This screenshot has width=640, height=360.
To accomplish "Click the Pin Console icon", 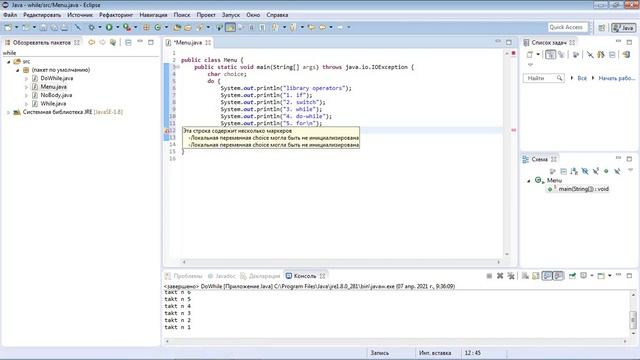I will [572, 276].
